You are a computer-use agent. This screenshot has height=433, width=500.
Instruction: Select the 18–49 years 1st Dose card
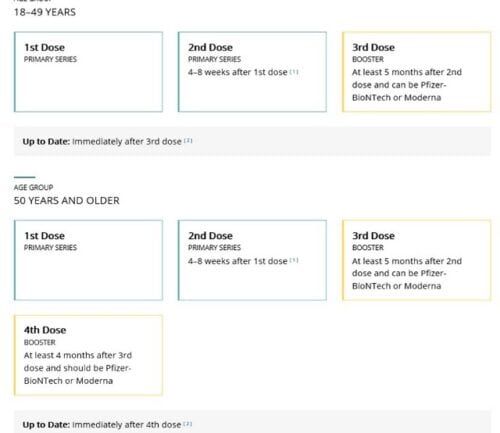[x=88, y=72]
